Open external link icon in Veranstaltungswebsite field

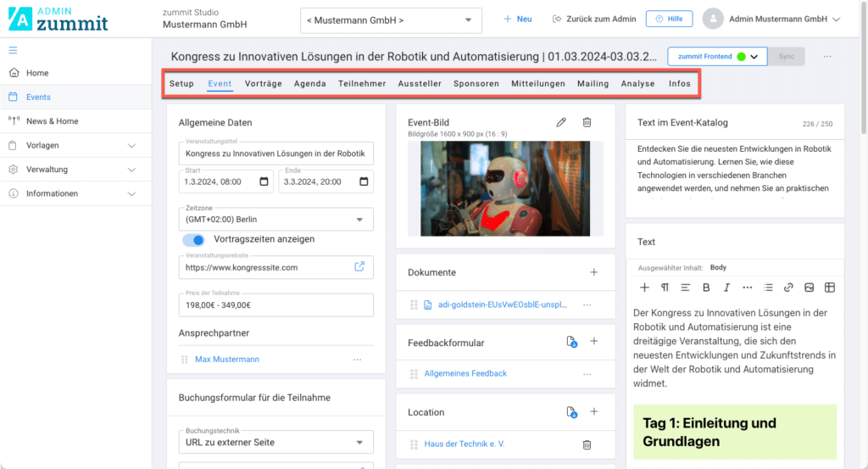pos(359,266)
